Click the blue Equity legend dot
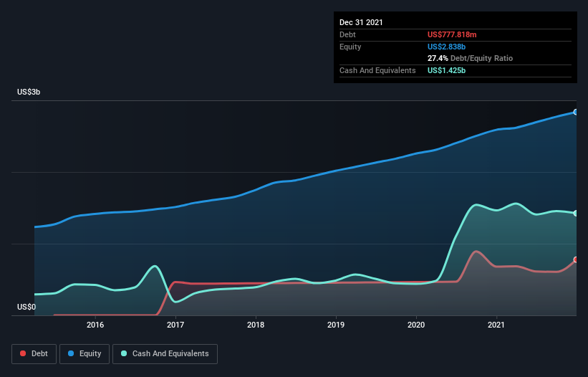The height and width of the screenshot is (377, 588). click(x=71, y=353)
